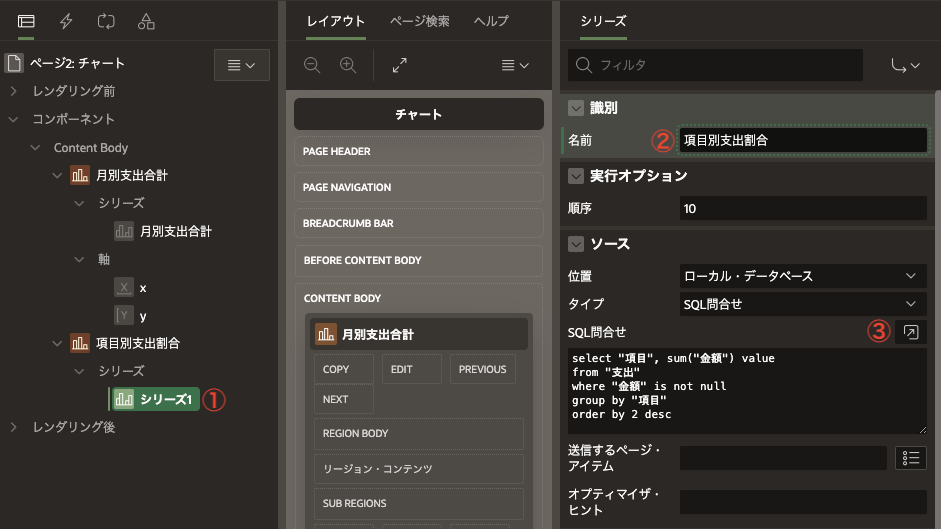Select the REGION BODY slot
The image size is (941, 529).
pos(419,434)
